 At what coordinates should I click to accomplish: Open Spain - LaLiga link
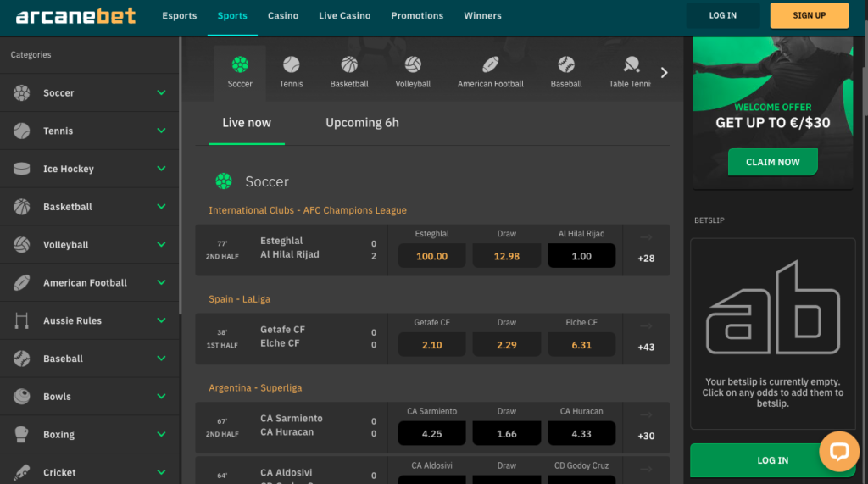point(240,299)
